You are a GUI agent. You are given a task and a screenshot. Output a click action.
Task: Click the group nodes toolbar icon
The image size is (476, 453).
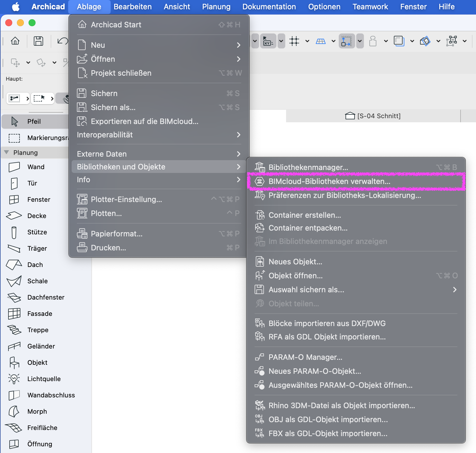pyautogui.click(x=451, y=41)
